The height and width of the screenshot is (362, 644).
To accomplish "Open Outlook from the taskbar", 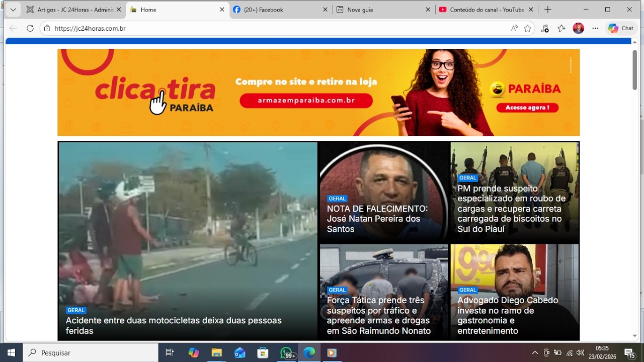I will 239,352.
